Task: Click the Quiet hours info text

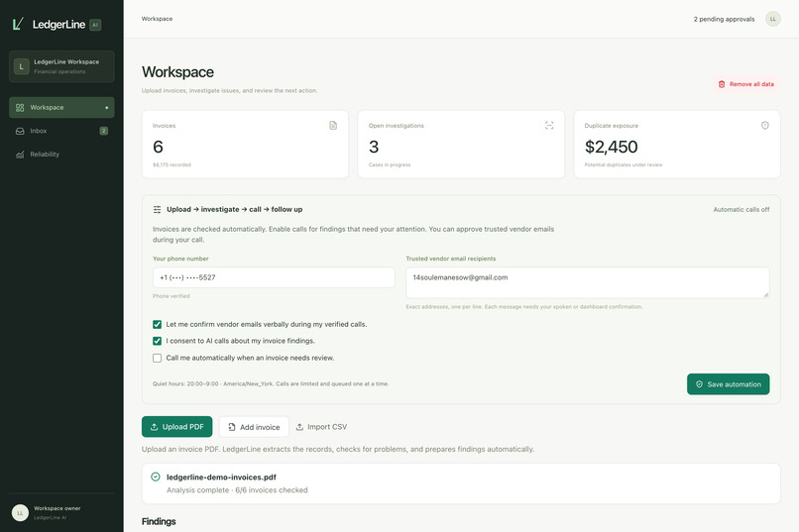Action: (x=271, y=383)
